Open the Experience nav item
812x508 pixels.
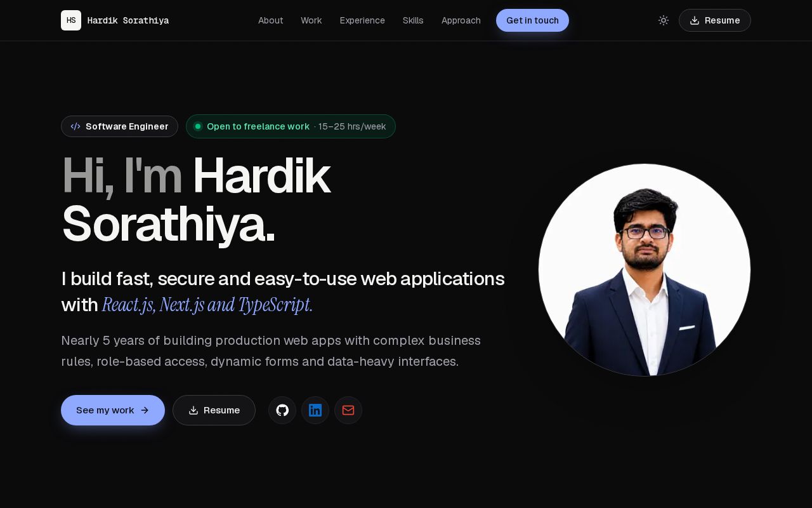[362, 20]
